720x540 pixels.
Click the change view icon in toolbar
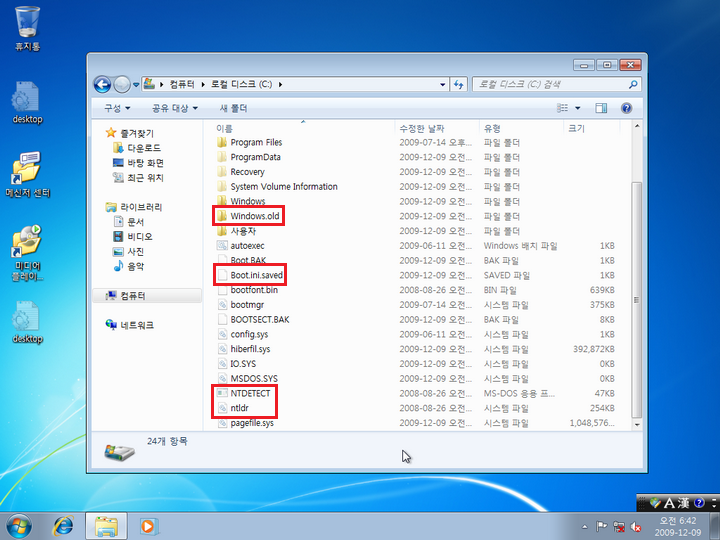562,108
